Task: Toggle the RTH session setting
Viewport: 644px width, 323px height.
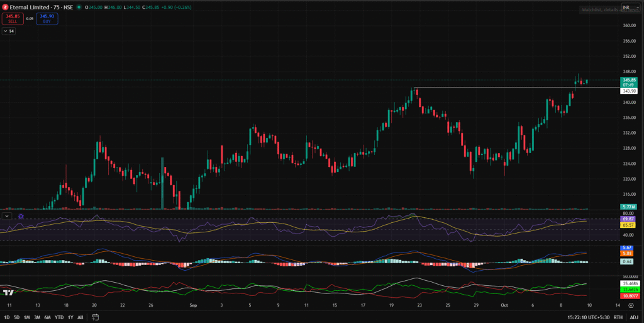Action: tap(618, 317)
